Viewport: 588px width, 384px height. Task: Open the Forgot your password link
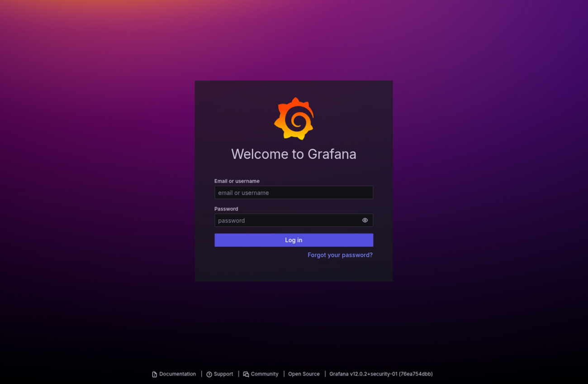[340, 255]
